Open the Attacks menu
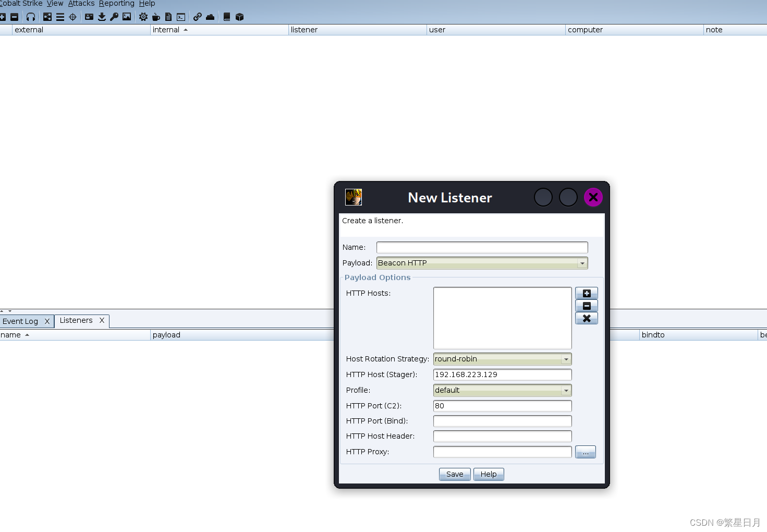Image resolution: width=767 pixels, height=532 pixels. click(x=81, y=4)
